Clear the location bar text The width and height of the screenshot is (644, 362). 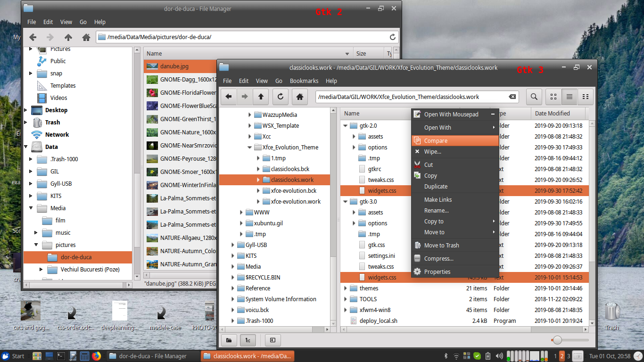pyautogui.click(x=512, y=97)
